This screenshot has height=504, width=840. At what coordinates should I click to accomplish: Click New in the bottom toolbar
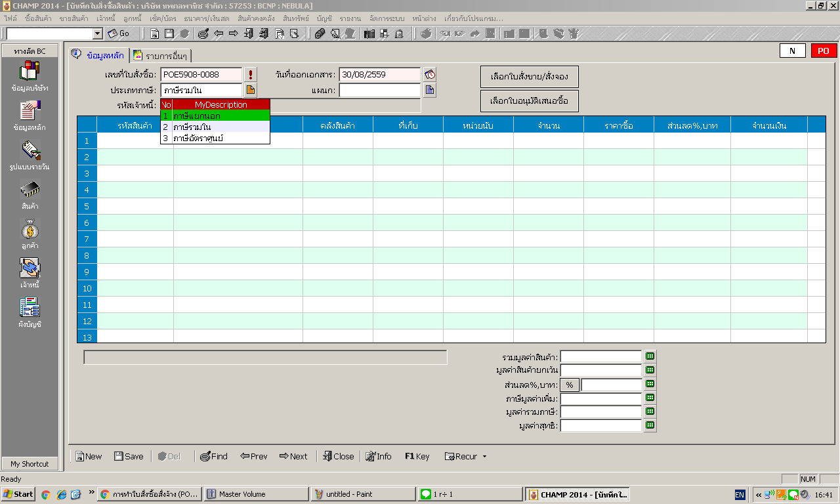pyautogui.click(x=88, y=457)
